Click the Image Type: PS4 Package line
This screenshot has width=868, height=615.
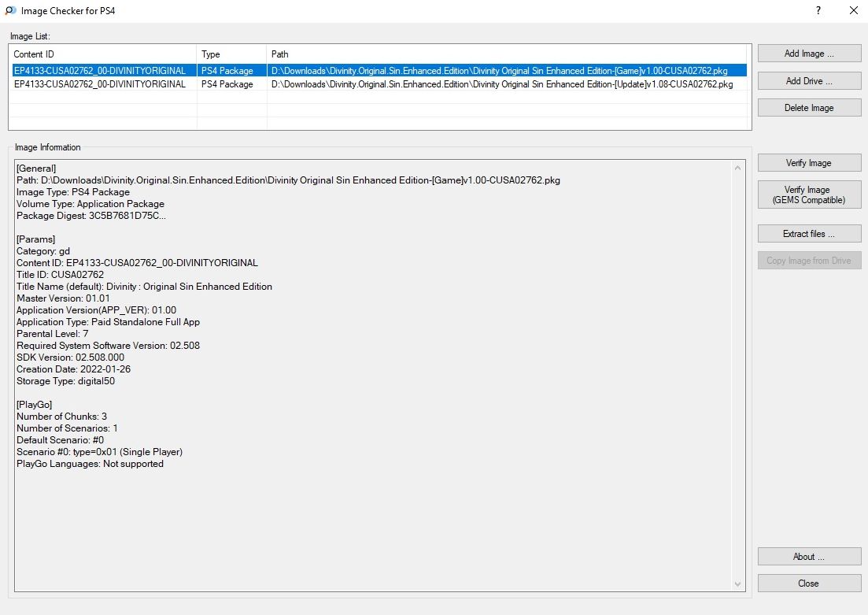73,192
